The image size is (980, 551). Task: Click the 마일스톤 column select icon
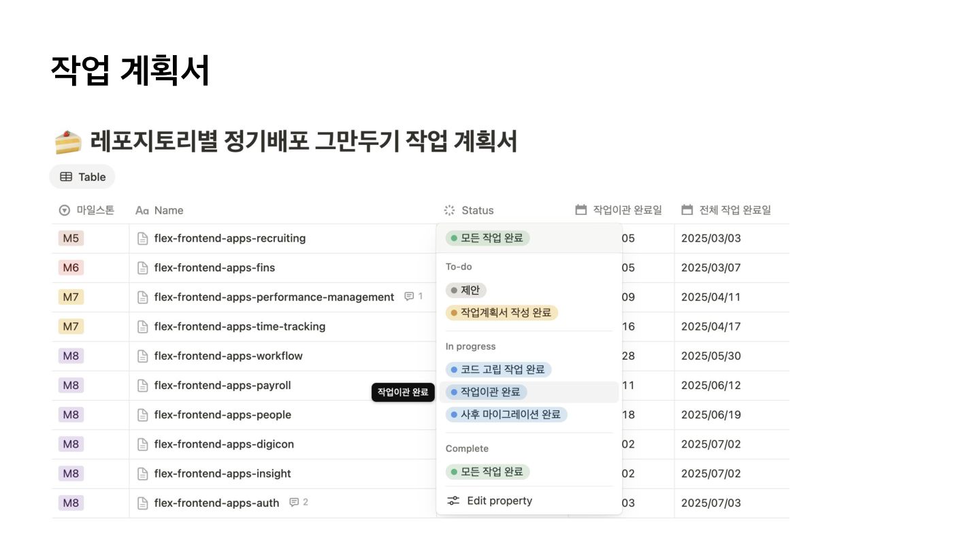65,210
